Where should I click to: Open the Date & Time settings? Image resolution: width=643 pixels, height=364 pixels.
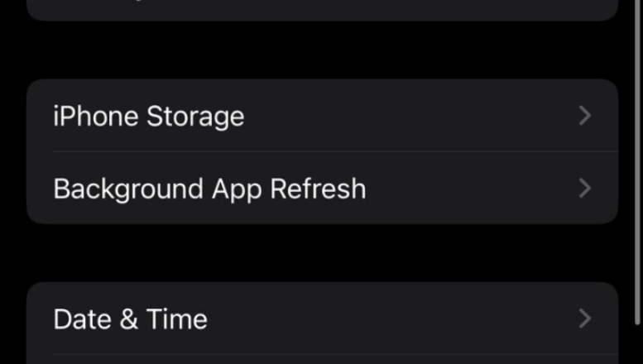[322, 318]
